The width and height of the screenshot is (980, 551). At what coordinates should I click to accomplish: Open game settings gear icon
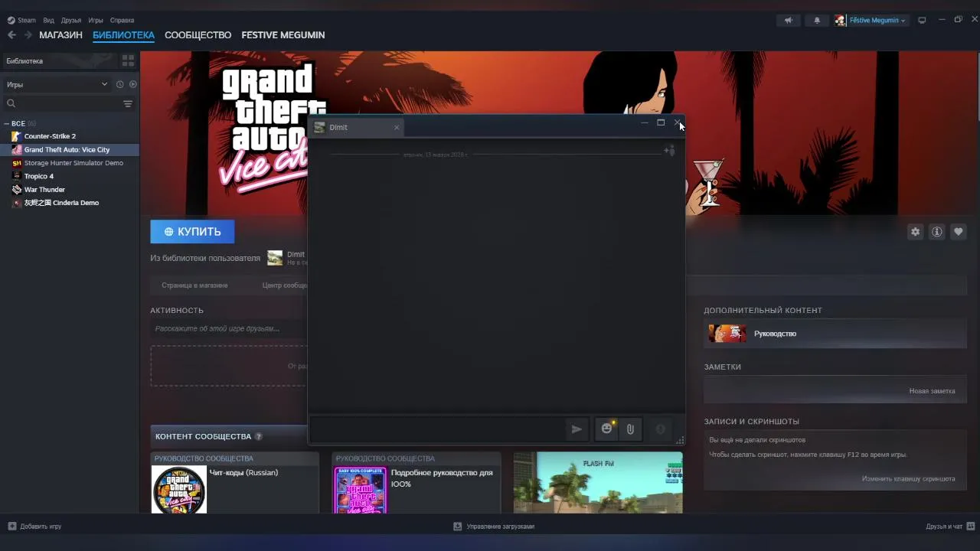(x=915, y=232)
